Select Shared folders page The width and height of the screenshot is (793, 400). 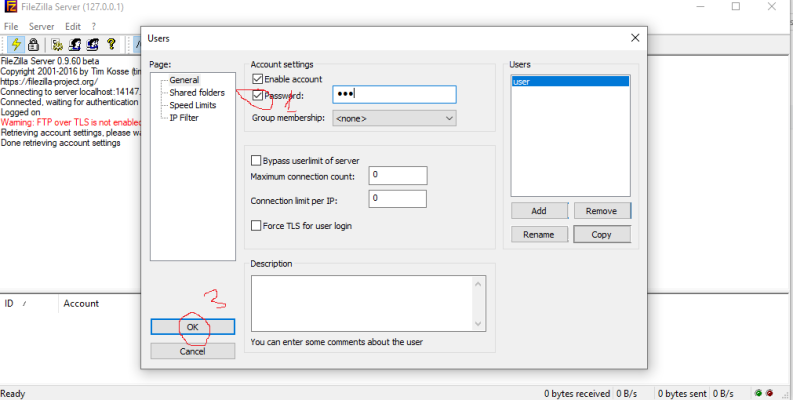point(197,93)
